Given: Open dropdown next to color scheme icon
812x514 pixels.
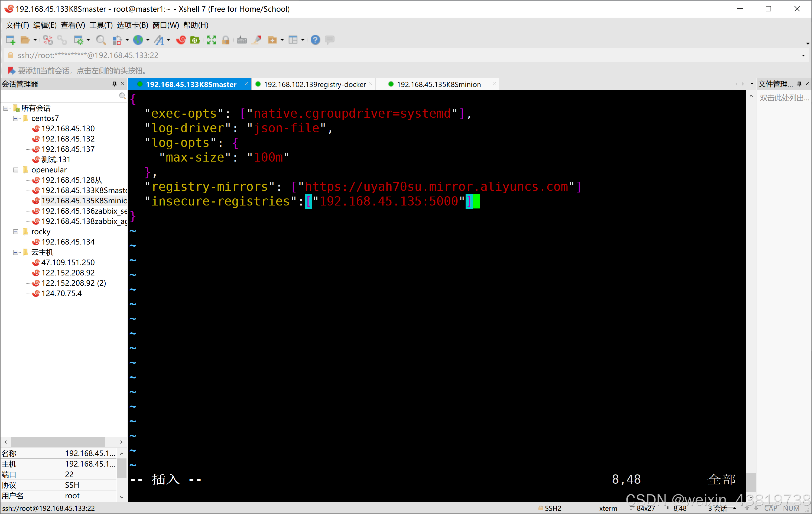Looking at the screenshot, I should coord(127,40).
